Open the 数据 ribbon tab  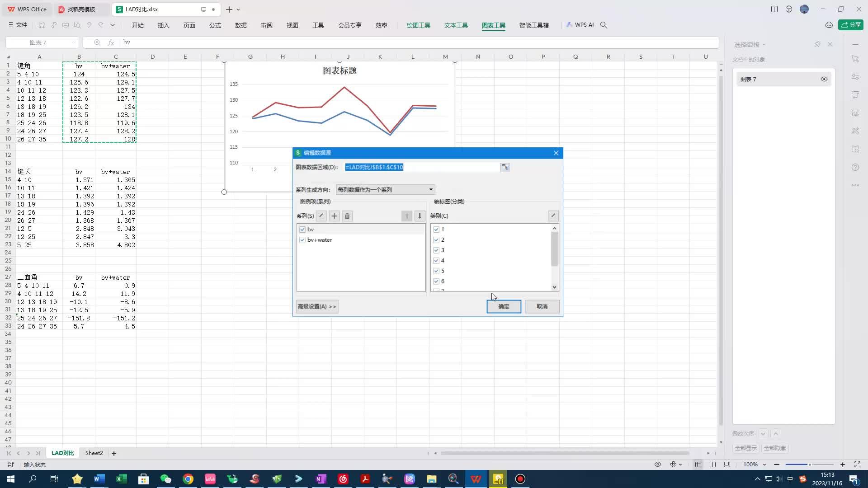pyautogui.click(x=241, y=25)
